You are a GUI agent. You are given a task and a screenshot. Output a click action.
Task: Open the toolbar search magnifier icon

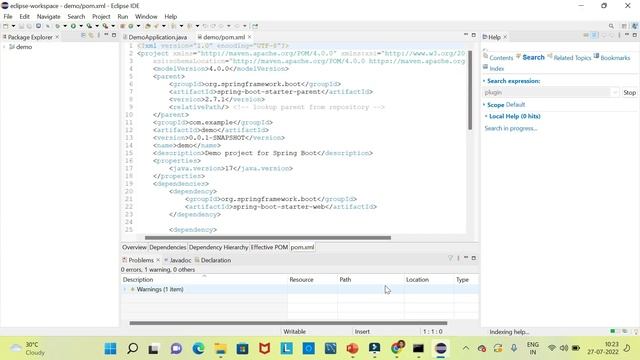point(611,26)
